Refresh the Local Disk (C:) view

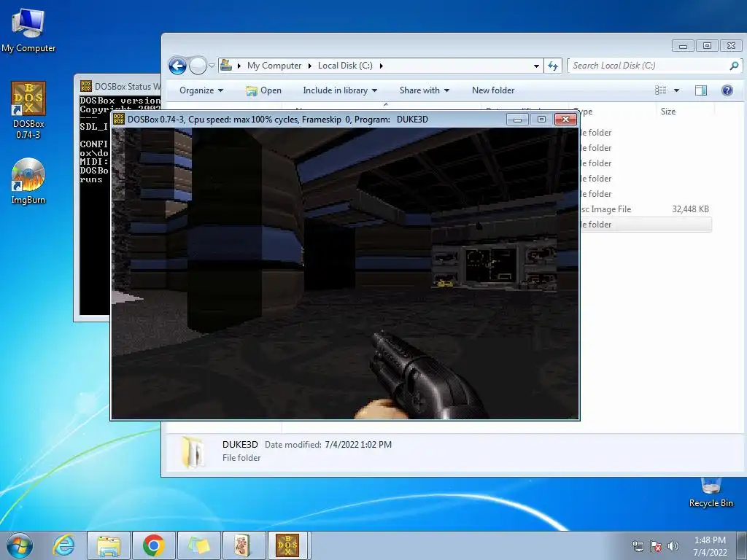[553, 66]
